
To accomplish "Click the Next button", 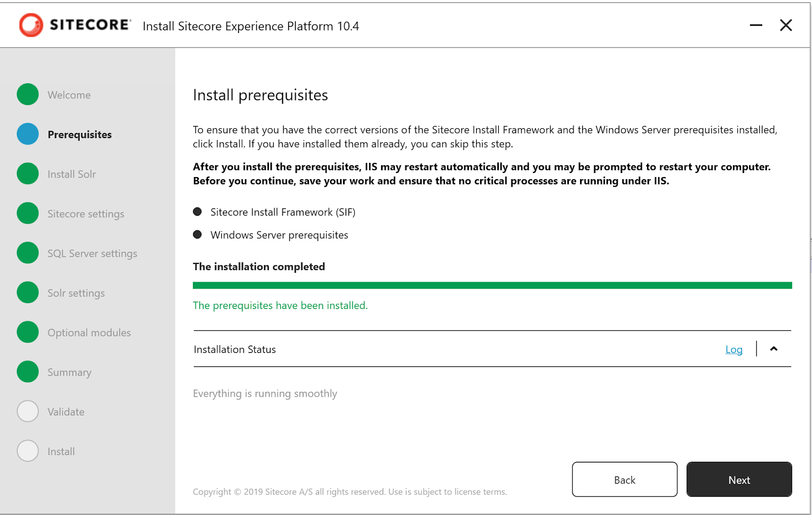I will tap(739, 479).
